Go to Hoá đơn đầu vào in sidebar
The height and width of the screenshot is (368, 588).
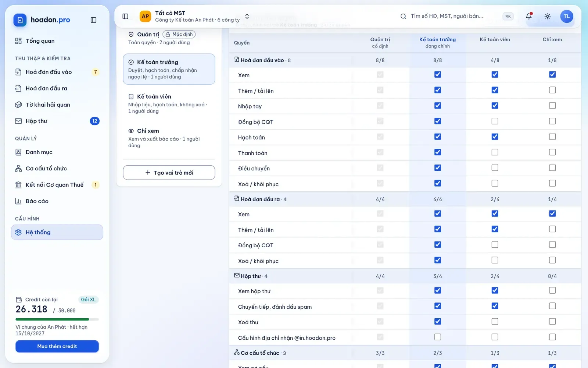click(57, 72)
